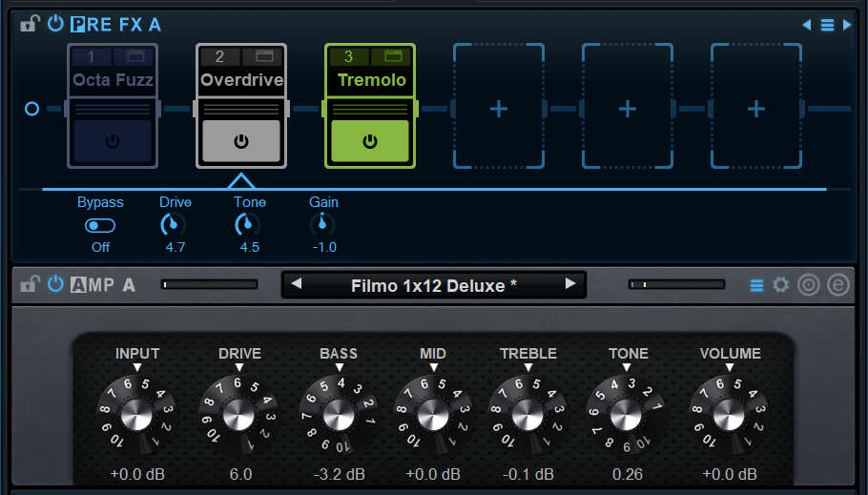The width and height of the screenshot is (868, 495).
Task: Add effect in first empty pedal slot
Action: [x=498, y=109]
